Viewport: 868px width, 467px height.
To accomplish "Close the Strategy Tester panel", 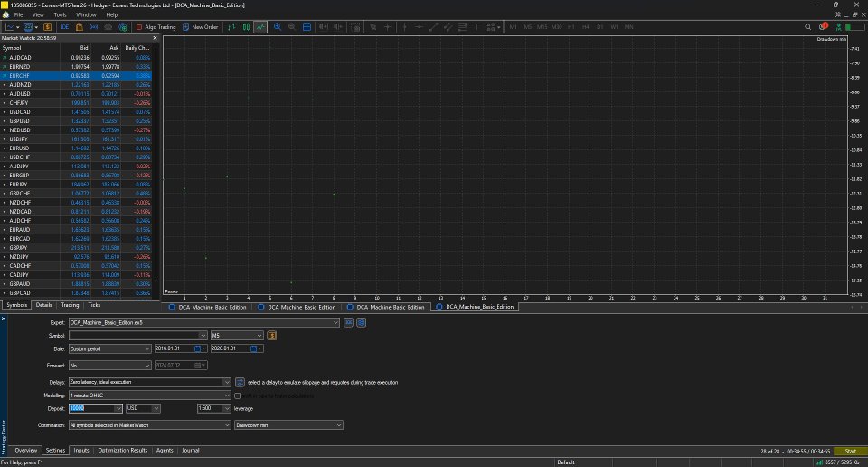I will 4,319.
